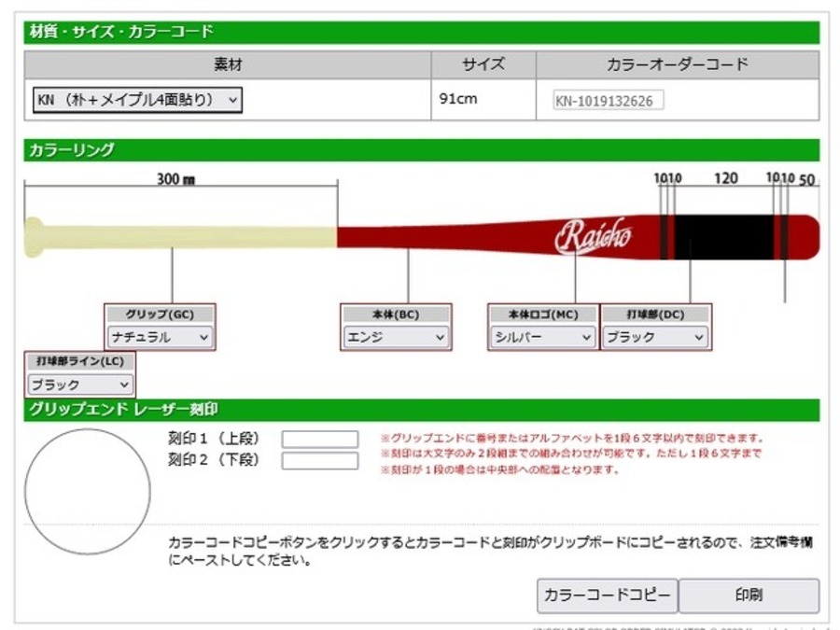
Task: Click the grip end engraving preview circle
Action: click(88, 491)
